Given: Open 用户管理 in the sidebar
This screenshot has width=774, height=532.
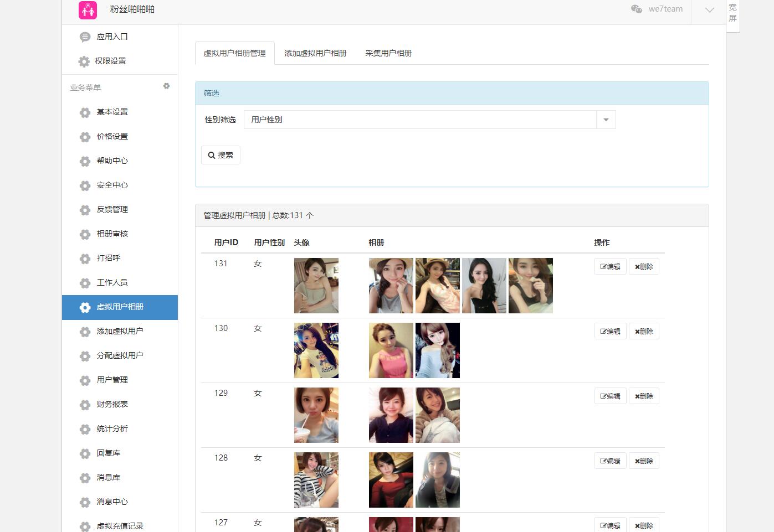Looking at the screenshot, I should pyautogui.click(x=112, y=380).
